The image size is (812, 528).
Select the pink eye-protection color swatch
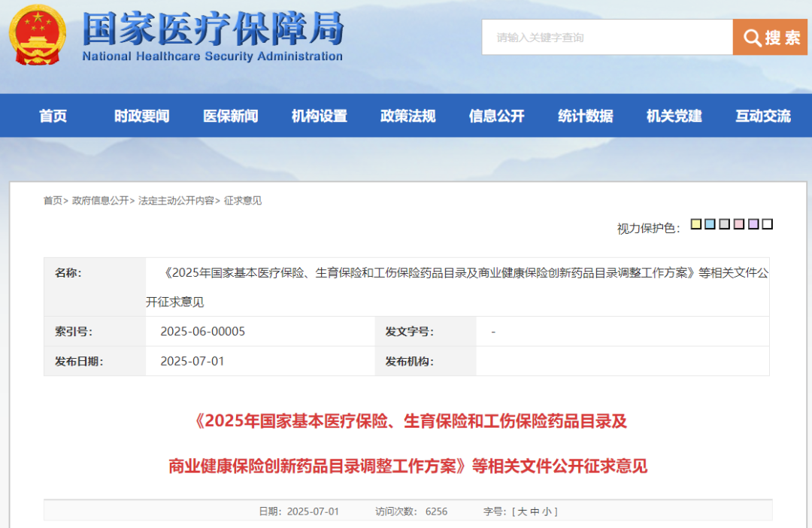click(x=739, y=223)
